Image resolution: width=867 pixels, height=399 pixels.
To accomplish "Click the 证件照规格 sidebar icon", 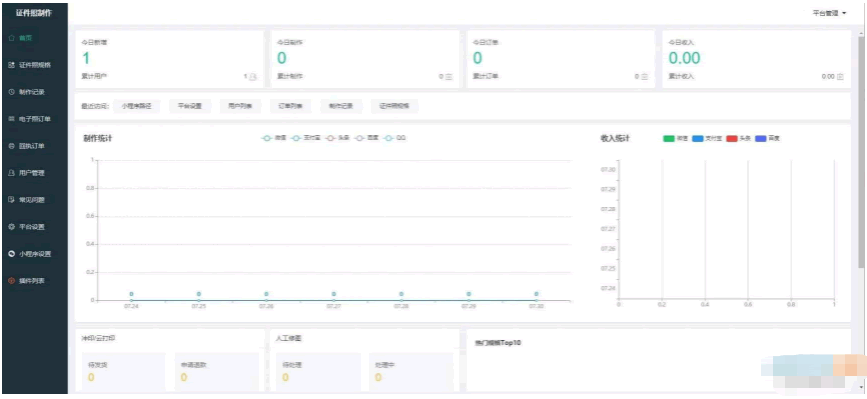I will [12, 65].
